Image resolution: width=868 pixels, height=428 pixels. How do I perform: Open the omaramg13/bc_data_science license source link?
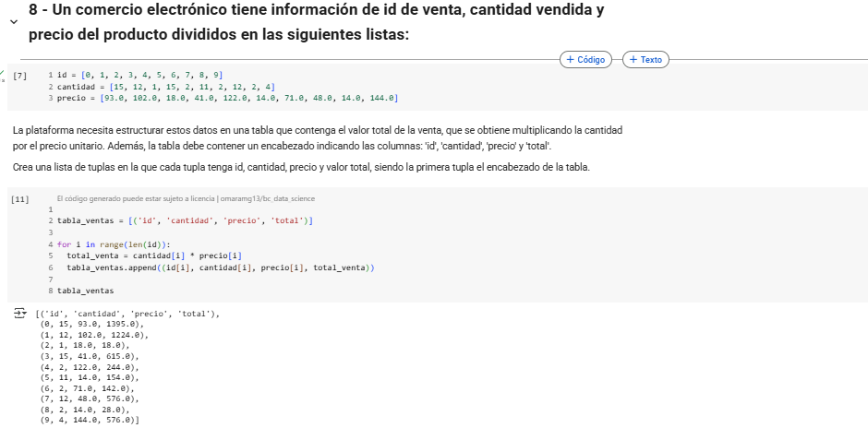(x=268, y=198)
